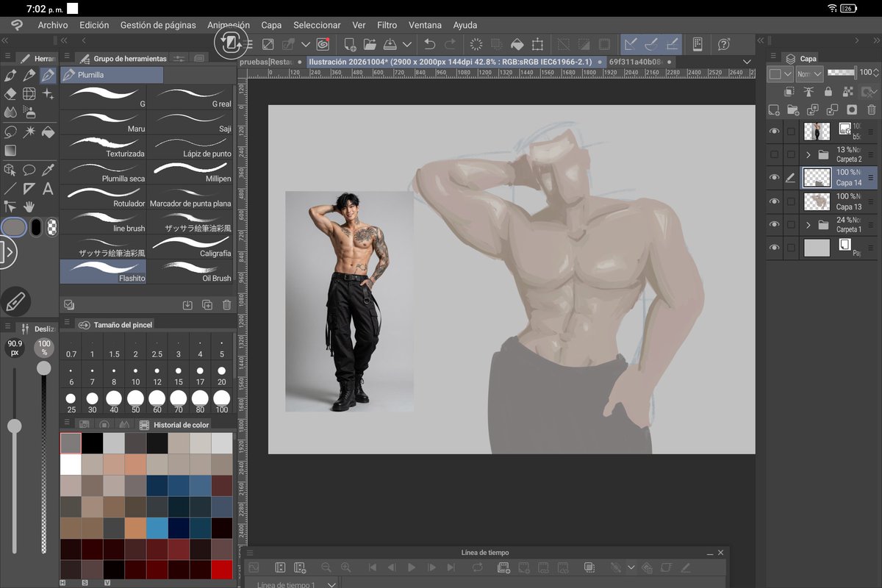Delete sub tool with trash icon
Image resolution: width=882 pixels, height=588 pixels.
[226, 304]
